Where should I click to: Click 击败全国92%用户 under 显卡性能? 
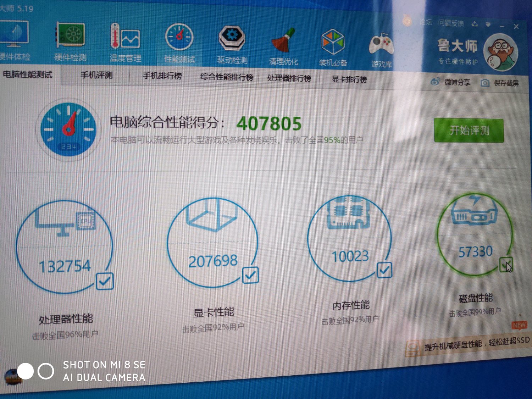(x=213, y=328)
